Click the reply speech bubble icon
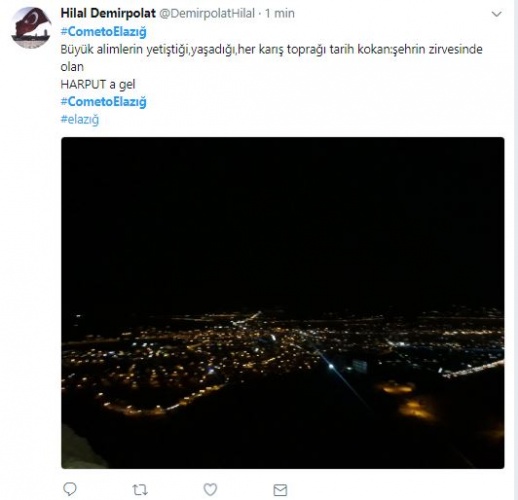This screenshot has width=518, height=500. (x=70, y=489)
